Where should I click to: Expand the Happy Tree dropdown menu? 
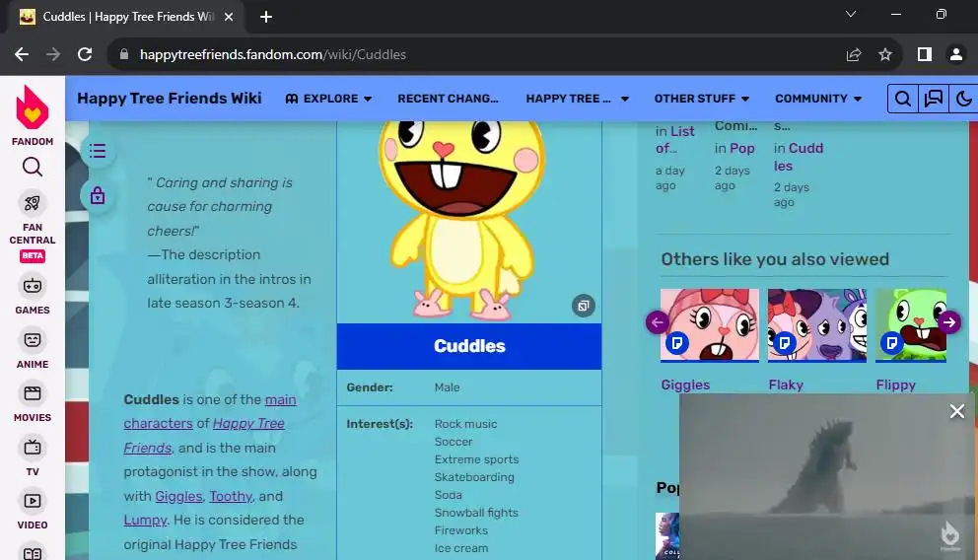(578, 99)
